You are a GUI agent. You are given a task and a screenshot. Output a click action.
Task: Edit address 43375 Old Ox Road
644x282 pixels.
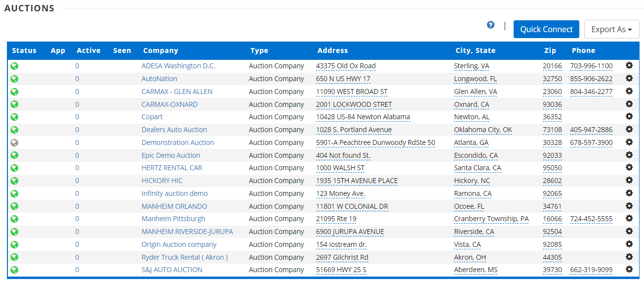(346, 66)
